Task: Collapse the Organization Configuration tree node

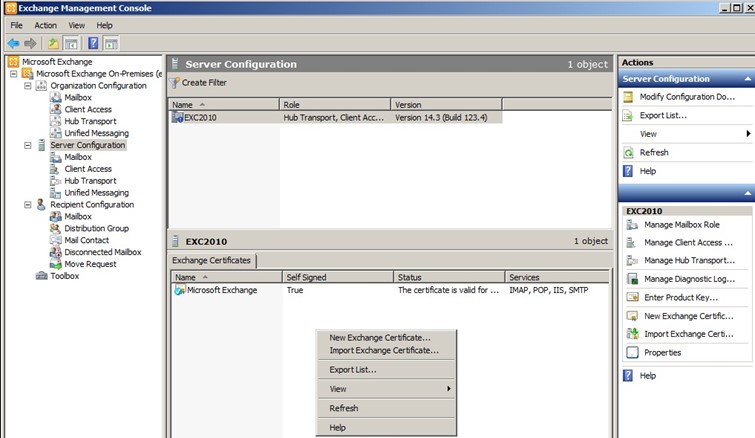Action: click(x=27, y=86)
